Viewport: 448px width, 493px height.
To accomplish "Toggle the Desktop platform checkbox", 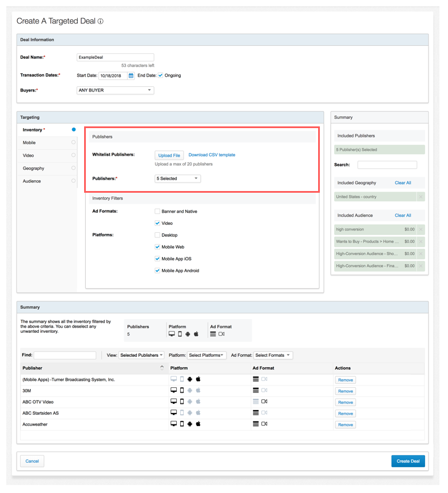I will [157, 235].
